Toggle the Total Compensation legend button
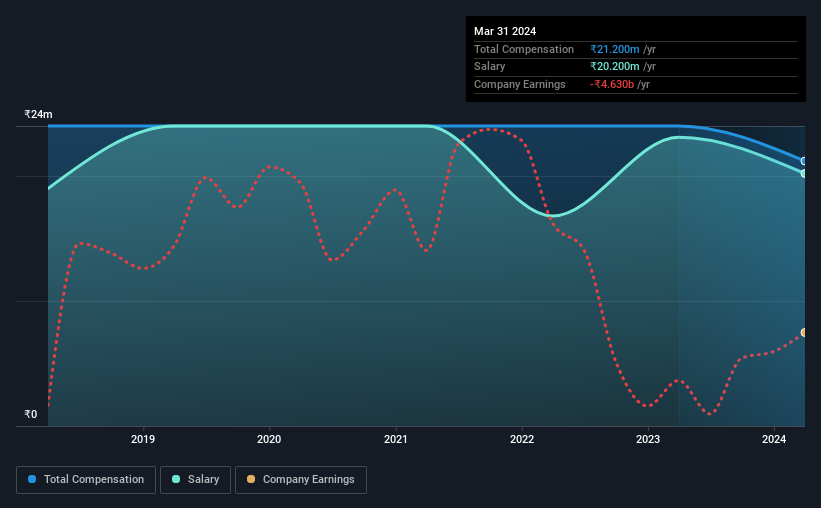This screenshot has width=821, height=508. pyautogui.click(x=86, y=480)
